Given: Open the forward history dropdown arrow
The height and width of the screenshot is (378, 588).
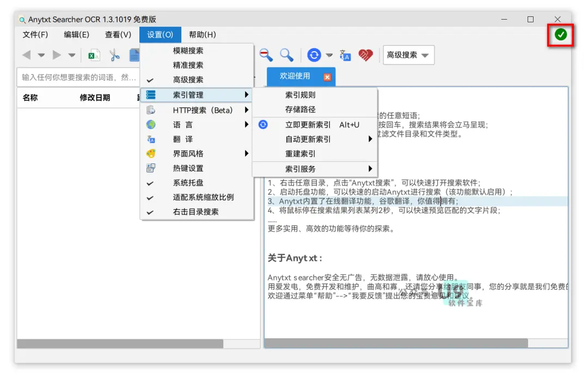Looking at the screenshot, I should click(72, 56).
